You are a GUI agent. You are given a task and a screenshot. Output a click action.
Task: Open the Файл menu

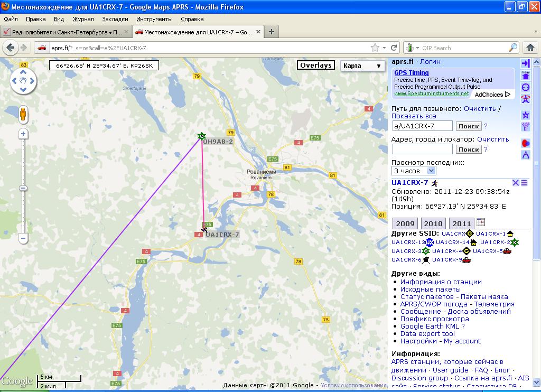coord(11,19)
